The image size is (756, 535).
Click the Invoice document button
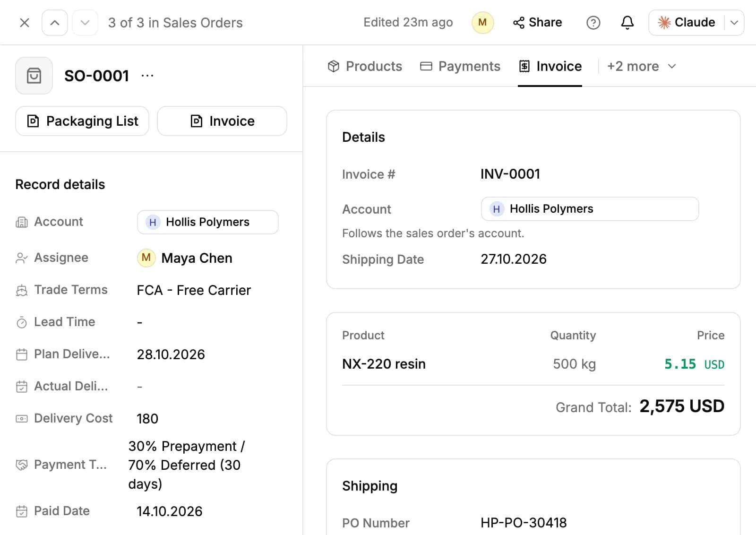pyautogui.click(x=222, y=121)
